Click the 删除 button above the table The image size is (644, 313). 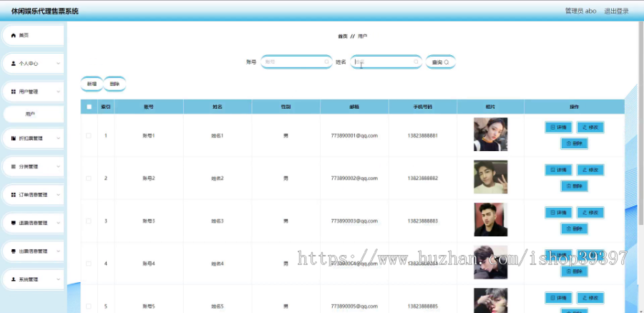(x=114, y=84)
